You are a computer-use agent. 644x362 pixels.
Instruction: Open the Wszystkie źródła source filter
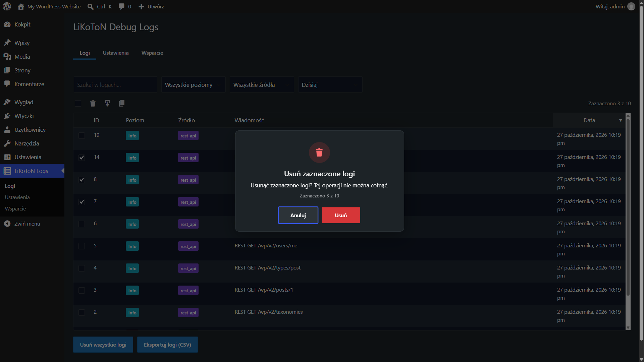coord(262,85)
